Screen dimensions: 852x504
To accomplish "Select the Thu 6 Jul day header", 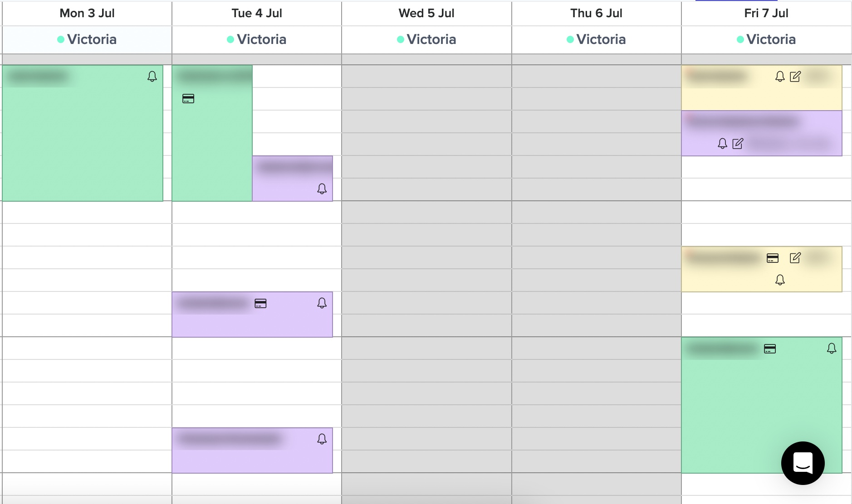I will point(596,13).
